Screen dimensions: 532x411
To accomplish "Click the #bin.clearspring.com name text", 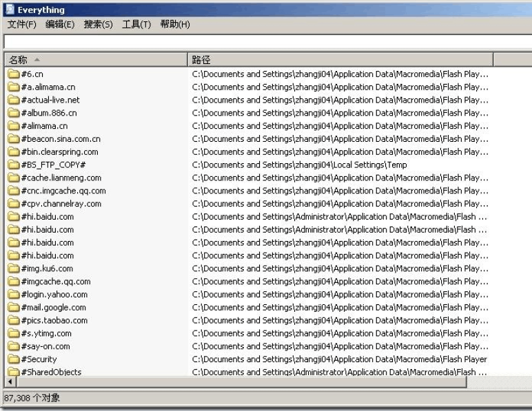I will 60,151.
